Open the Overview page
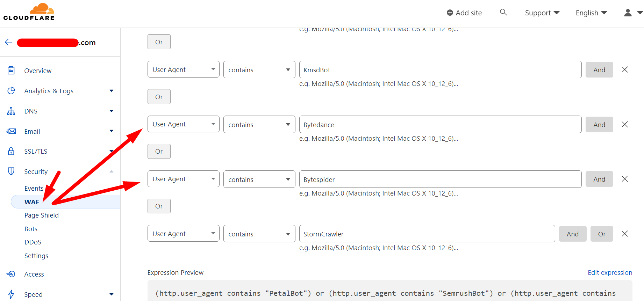 point(38,71)
